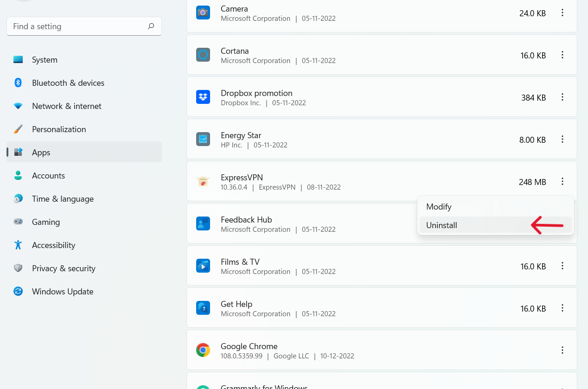
Task: Click the Windows Update arrows icon
Action: (x=18, y=292)
